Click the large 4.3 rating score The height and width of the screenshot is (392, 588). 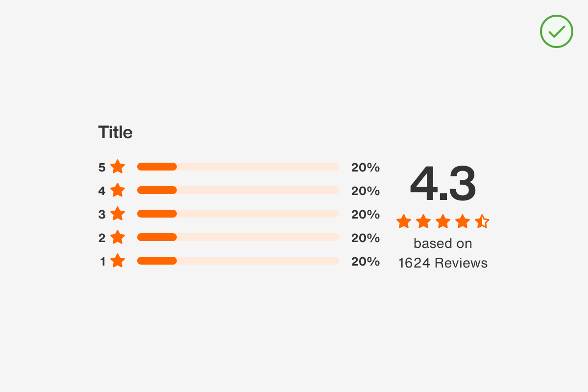pos(442,184)
